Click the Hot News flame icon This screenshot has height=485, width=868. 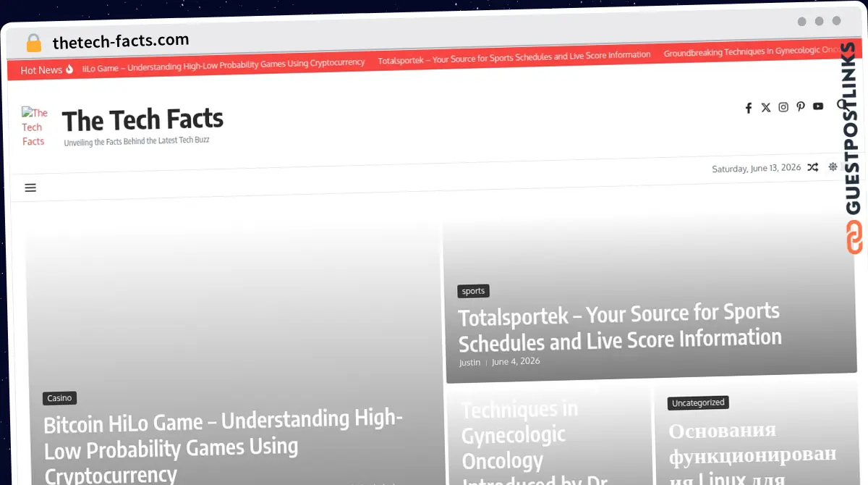click(69, 69)
